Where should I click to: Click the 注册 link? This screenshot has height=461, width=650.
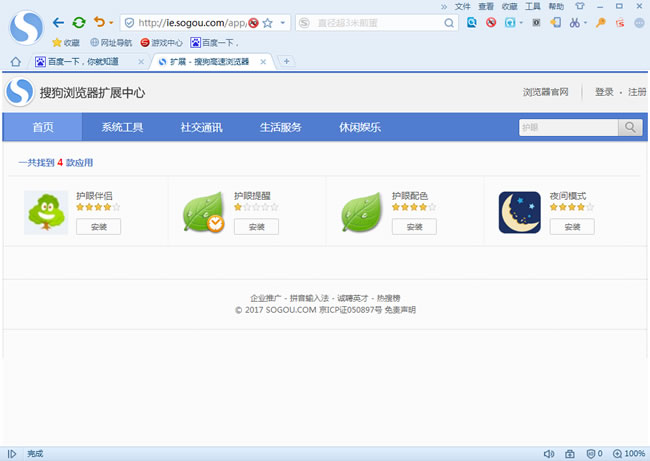637,92
